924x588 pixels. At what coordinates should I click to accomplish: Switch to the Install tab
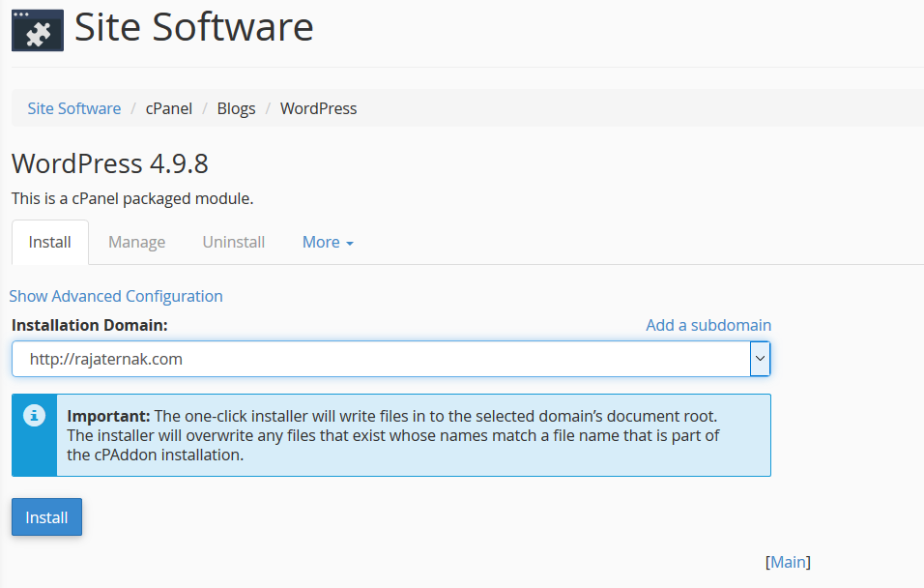pos(50,242)
